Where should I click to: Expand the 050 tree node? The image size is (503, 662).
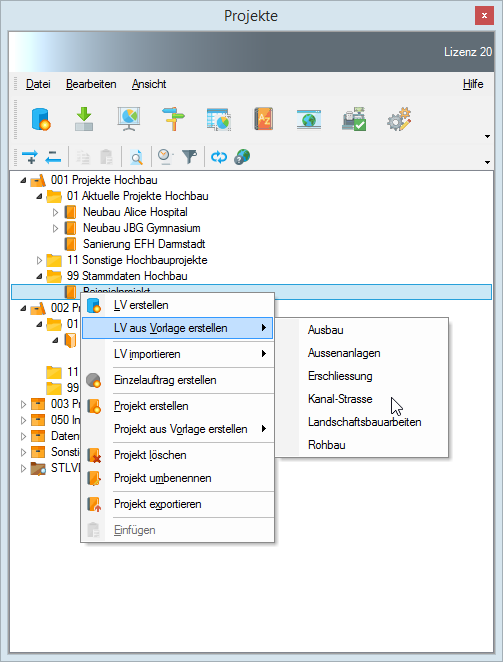pyautogui.click(x=23, y=421)
